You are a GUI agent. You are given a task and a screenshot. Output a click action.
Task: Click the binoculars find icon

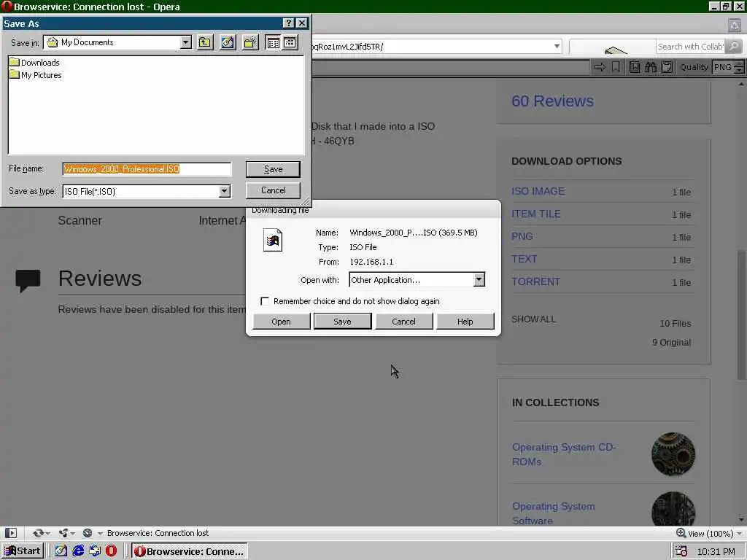(651, 67)
